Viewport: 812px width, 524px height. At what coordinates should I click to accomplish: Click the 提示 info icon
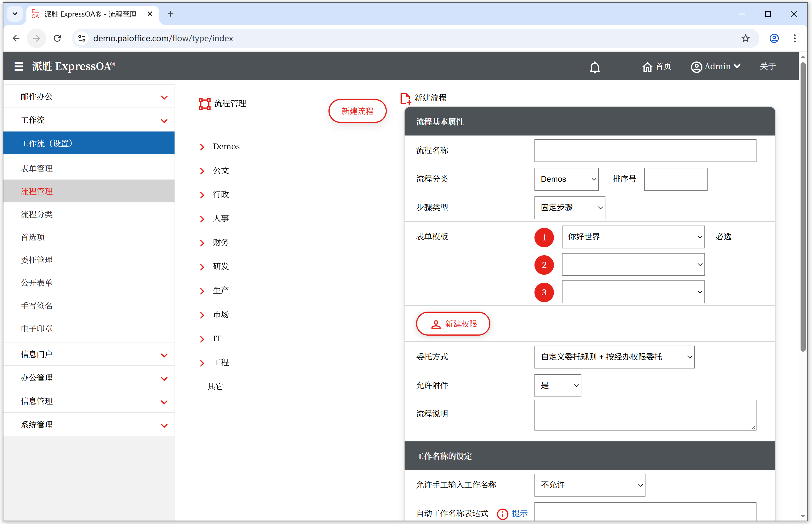point(502,513)
